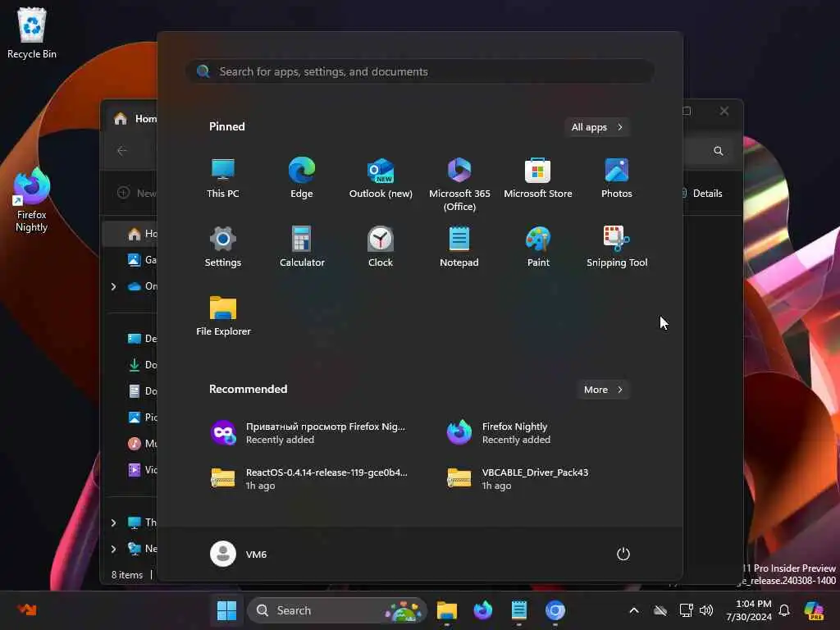Expand Network in File Explorer tree
This screenshot has width=840, height=630.
113,549
